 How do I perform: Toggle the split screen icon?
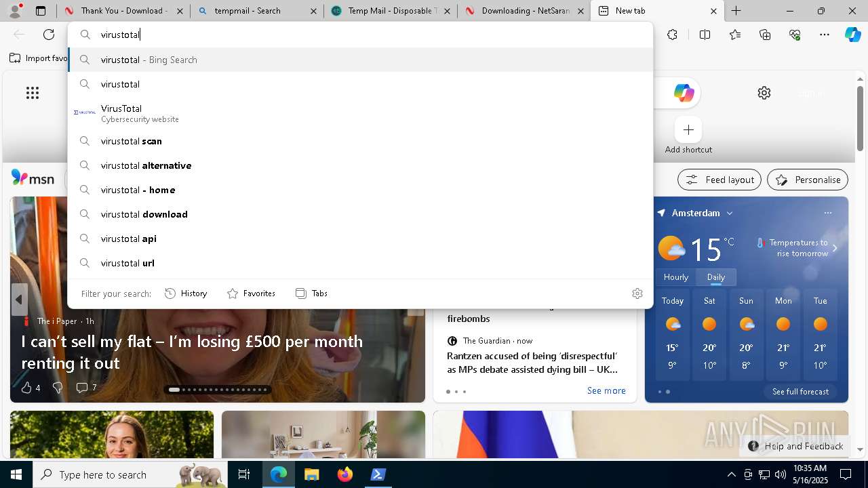(705, 35)
